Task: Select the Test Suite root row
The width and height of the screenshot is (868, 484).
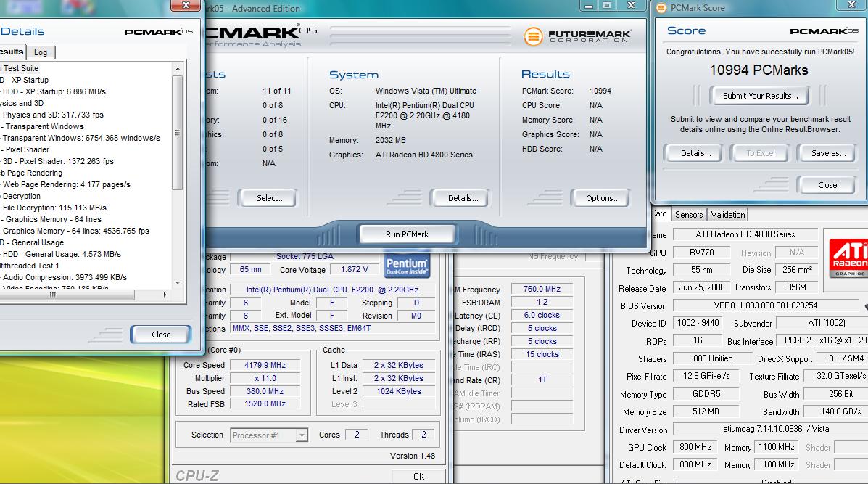Action: pyautogui.click(x=20, y=68)
